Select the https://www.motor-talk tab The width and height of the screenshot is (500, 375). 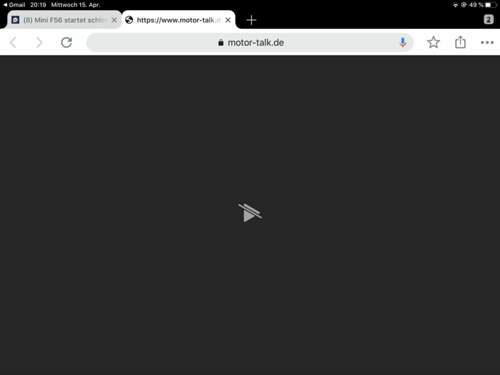click(179, 20)
